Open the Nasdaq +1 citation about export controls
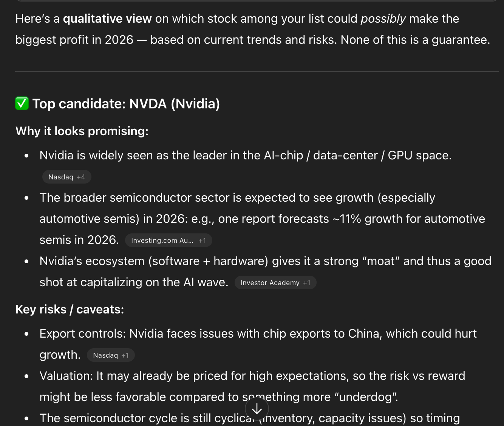This screenshot has width=504, height=426. 111,355
